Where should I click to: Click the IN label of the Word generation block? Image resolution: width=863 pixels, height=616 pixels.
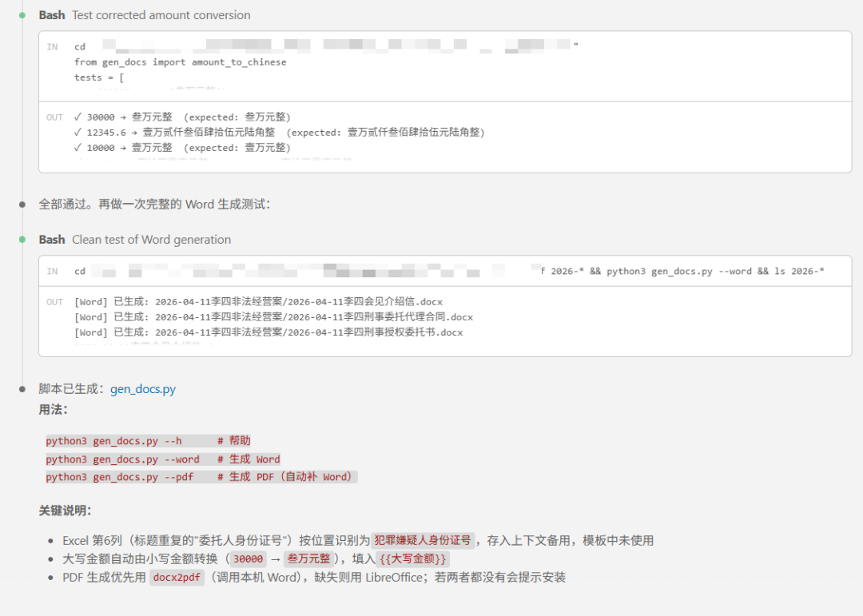[52, 272]
